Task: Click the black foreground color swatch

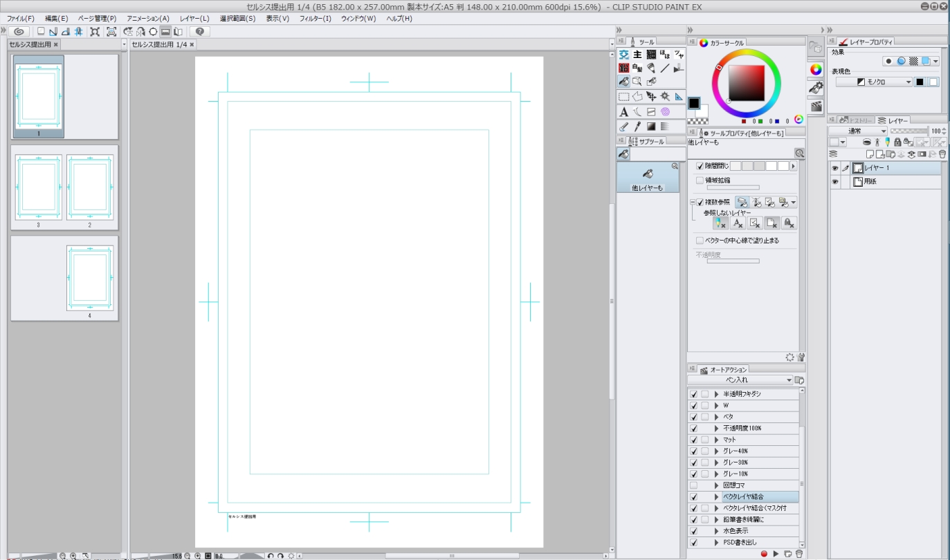Action: point(693,103)
